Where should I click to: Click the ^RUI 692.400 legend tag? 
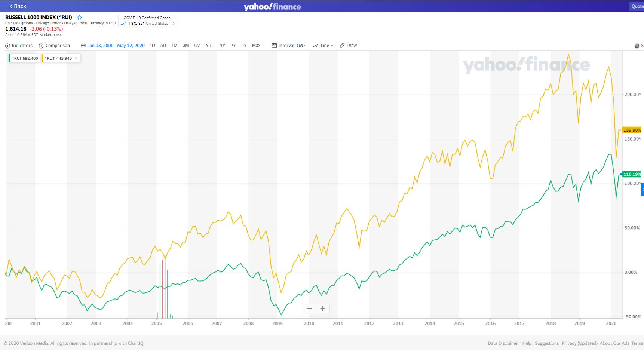pos(24,58)
